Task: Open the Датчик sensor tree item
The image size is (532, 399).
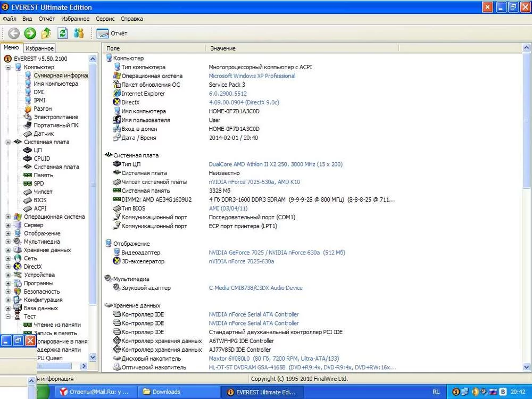Action: [x=44, y=134]
